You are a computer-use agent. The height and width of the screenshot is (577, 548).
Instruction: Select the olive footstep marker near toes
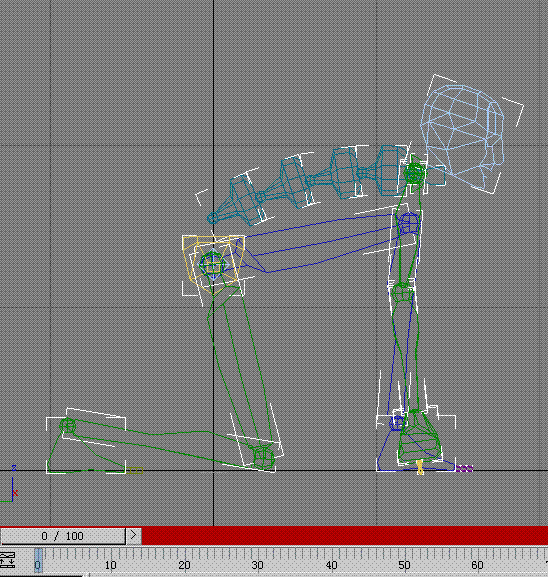(135, 470)
